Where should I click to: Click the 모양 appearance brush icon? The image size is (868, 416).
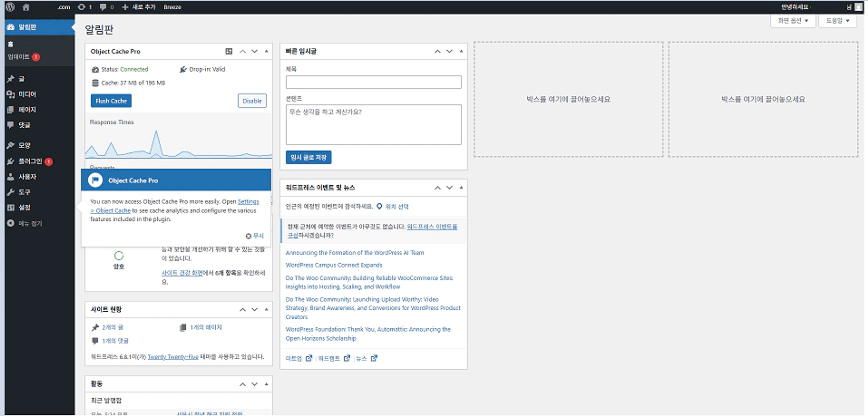pos(11,145)
